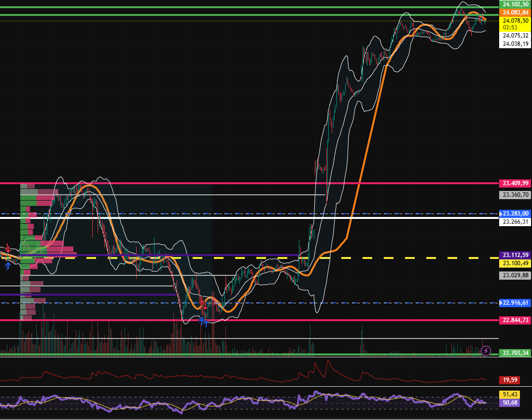Click the blue buy arrows on the 22.844 line
Viewport: 532px width, 420px height.
point(203,320)
